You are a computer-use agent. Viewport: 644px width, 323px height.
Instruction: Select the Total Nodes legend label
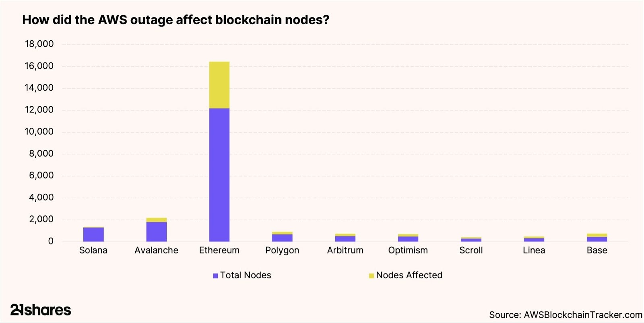click(246, 275)
